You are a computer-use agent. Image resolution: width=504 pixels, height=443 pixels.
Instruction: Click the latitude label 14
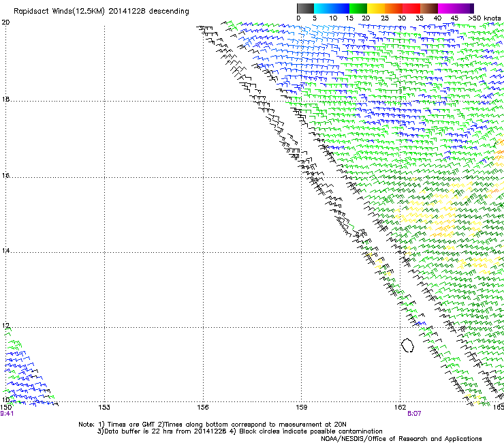pyautogui.click(x=5, y=251)
